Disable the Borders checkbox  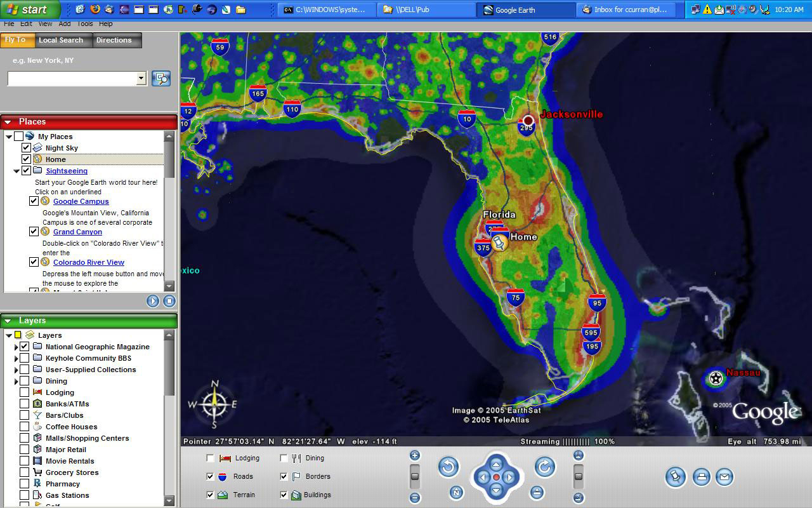click(284, 476)
